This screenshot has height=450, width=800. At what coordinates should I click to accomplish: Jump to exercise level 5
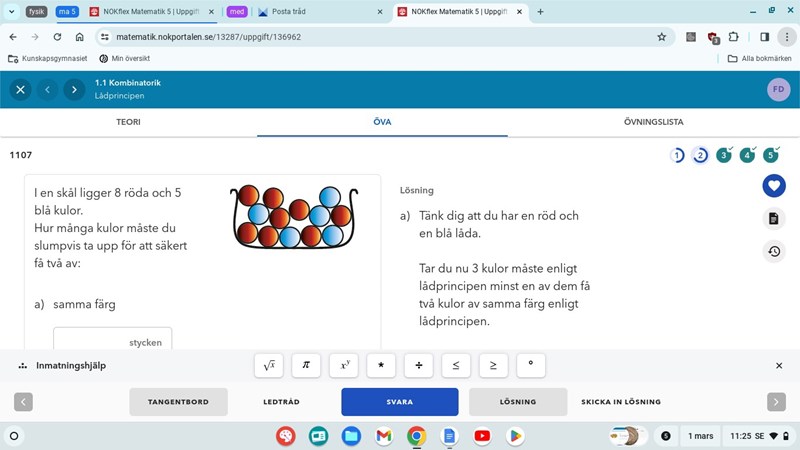[x=770, y=155]
